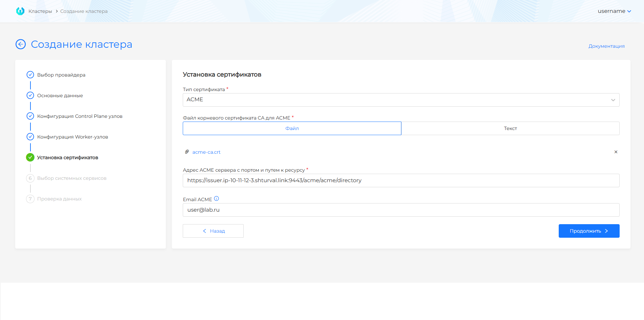The height and width of the screenshot is (320, 644).
Task: Click the step 7 circle icon
Action: (x=30, y=199)
